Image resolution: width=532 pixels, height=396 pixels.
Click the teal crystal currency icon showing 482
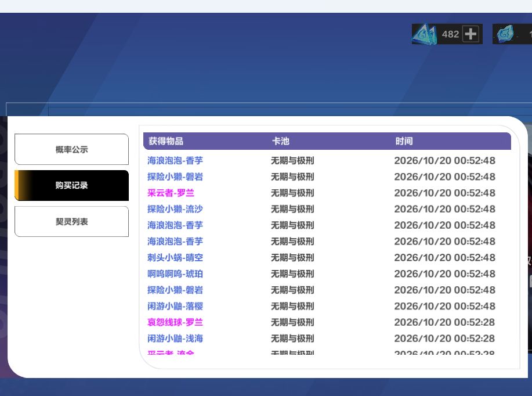tap(425, 34)
